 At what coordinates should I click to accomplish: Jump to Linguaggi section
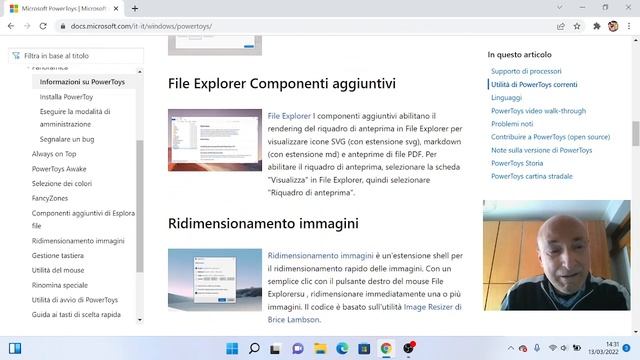click(x=506, y=98)
